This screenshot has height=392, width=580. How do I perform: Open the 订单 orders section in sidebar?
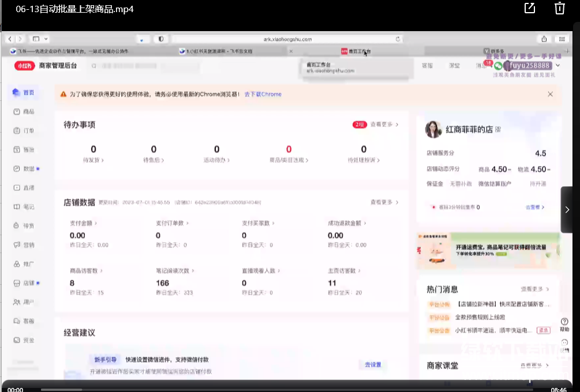(x=23, y=130)
